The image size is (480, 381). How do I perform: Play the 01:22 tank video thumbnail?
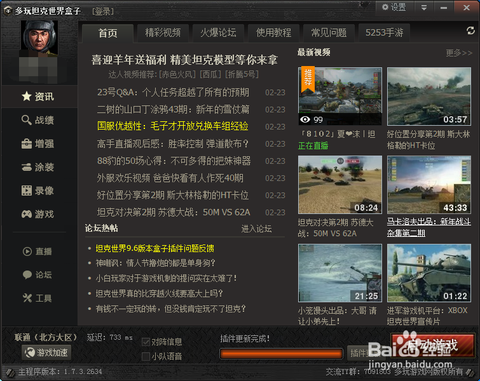click(429, 273)
